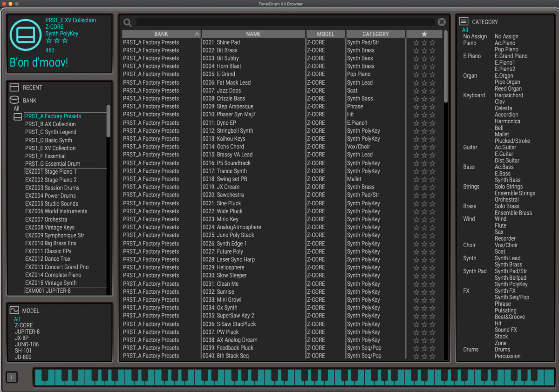Click in the search input field
Viewport: 559px width, 392px height.
coord(285,22)
